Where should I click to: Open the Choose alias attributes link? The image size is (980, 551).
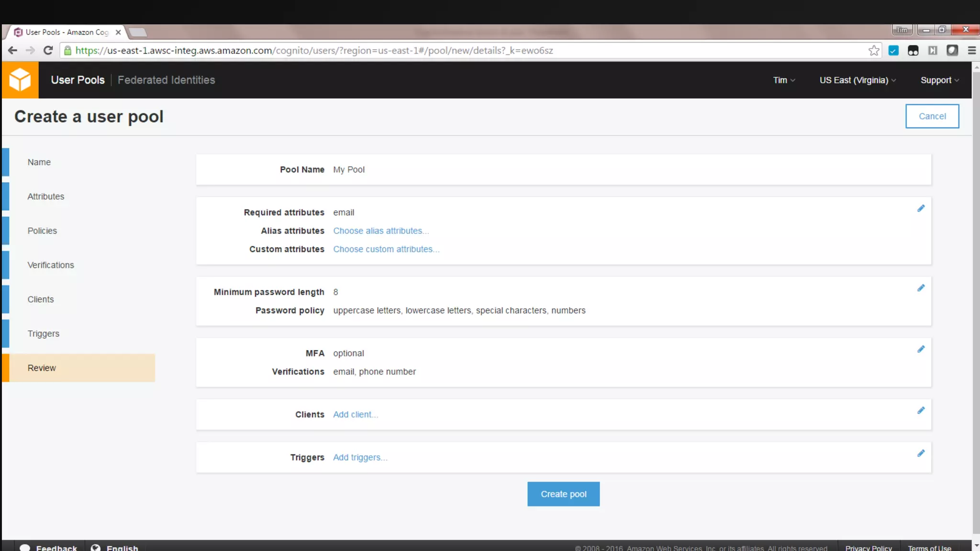(380, 231)
